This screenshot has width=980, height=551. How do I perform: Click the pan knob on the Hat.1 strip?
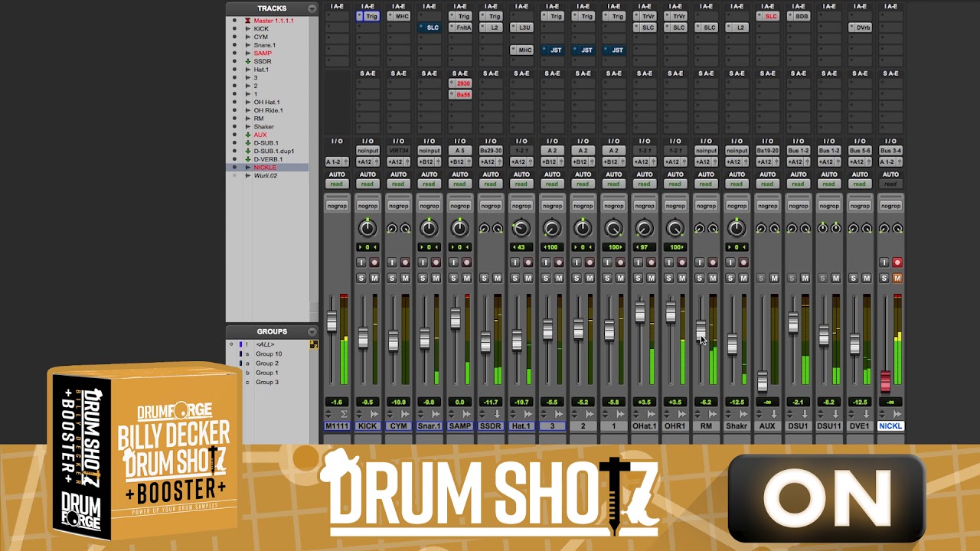click(x=521, y=228)
